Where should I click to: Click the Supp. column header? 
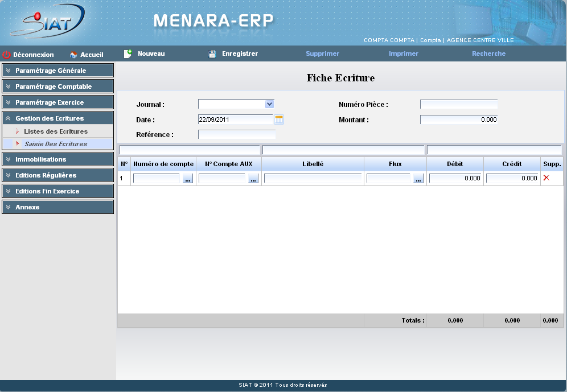(552, 164)
